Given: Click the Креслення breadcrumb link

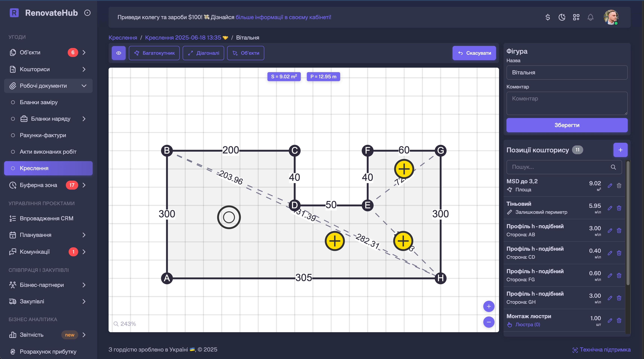Looking at the screenshot, I should (x=123, y=37).
